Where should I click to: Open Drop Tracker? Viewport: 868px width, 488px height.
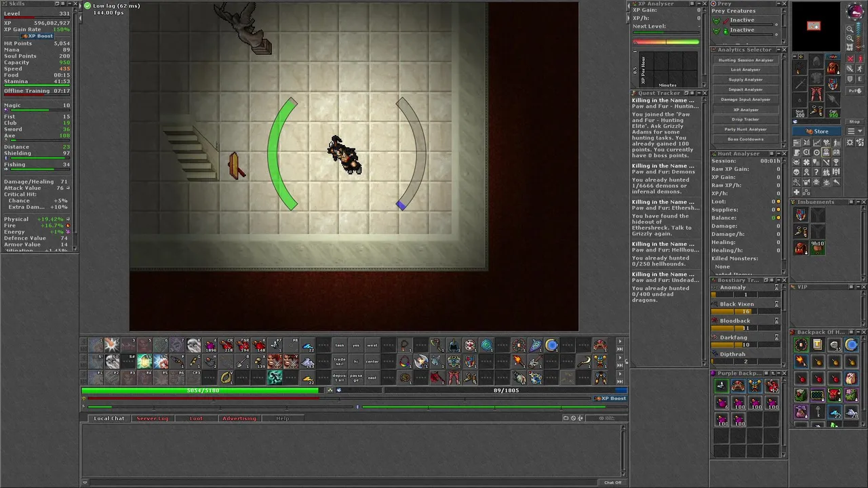[745, 119]
